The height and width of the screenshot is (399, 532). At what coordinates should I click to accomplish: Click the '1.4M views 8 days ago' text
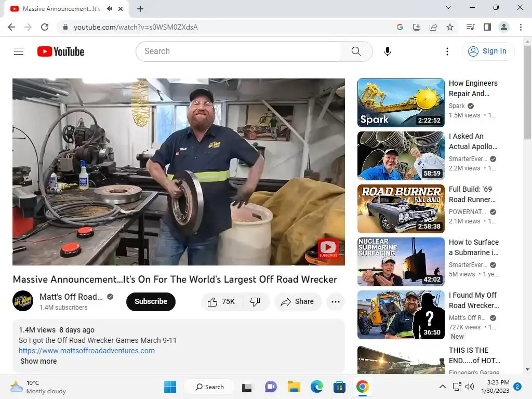point(57,330)
